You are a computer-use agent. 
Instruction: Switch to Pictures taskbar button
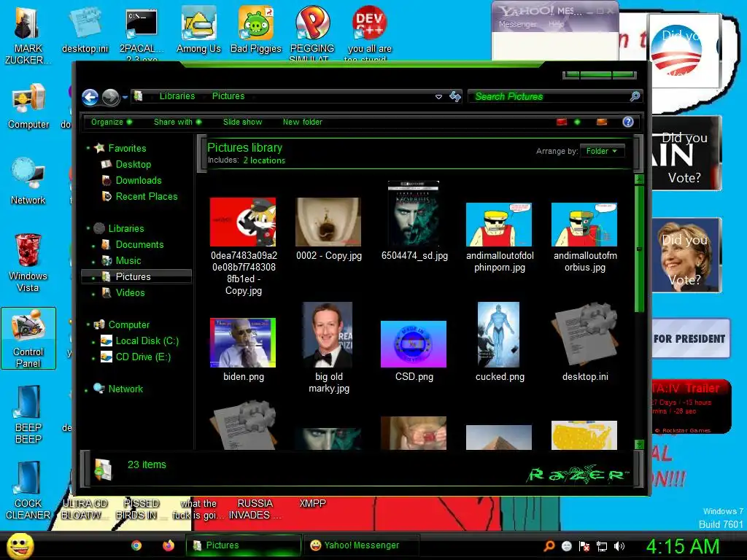tap(243, 545)
